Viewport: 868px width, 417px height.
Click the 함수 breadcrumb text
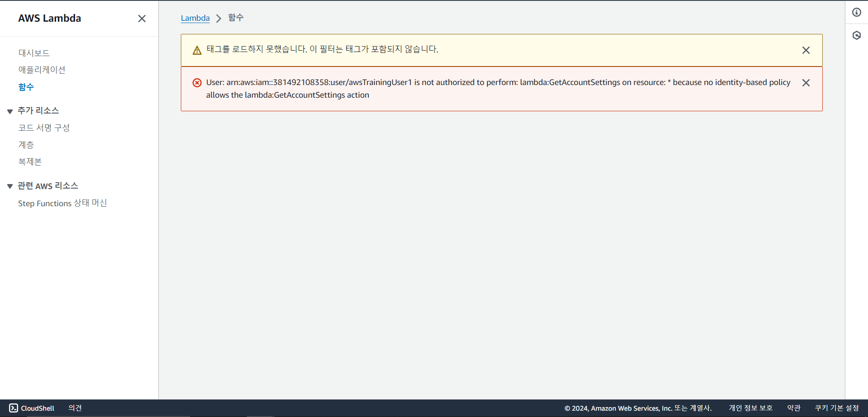236,18
